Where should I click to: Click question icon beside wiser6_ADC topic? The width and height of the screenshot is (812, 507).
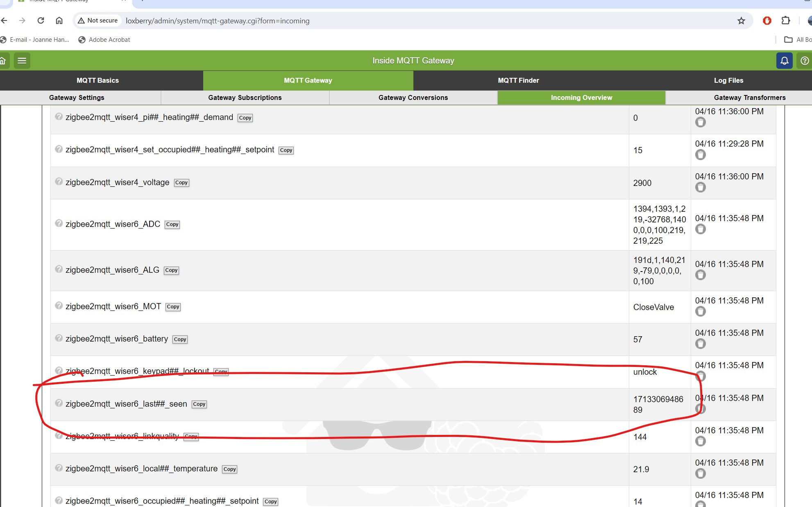(59, 223)
